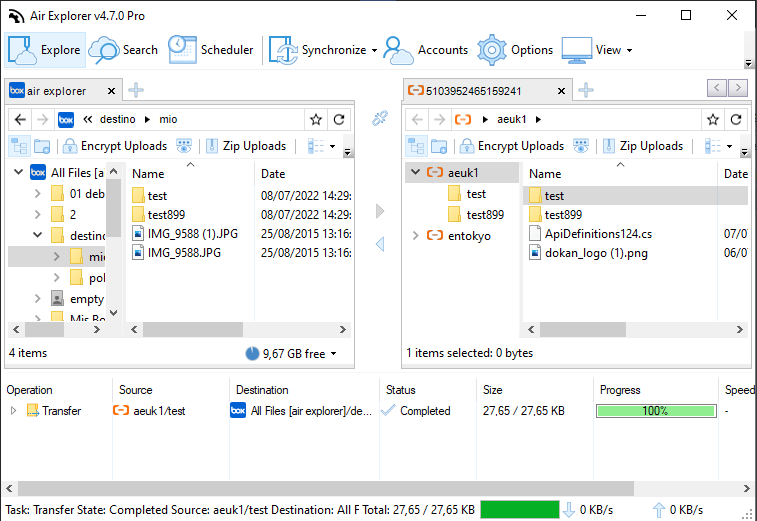Expand the entokyo tree node
The height and width of the screenshot is (521, 757).
415,236
